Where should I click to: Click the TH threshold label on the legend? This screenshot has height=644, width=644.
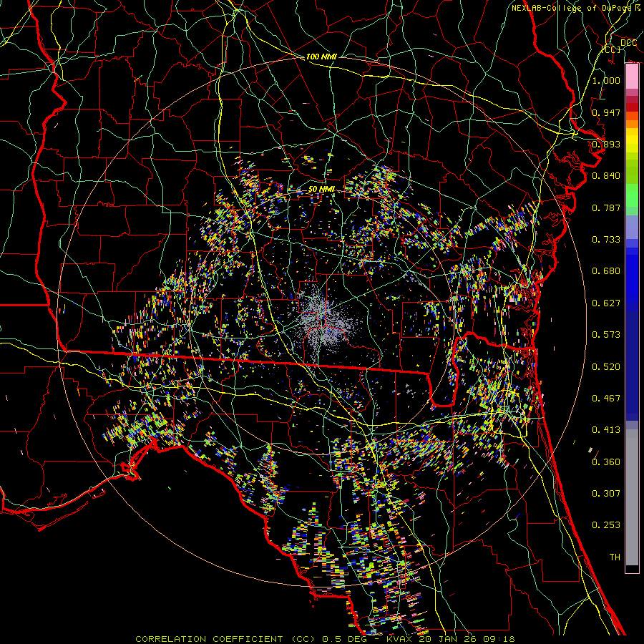(614, 557)
